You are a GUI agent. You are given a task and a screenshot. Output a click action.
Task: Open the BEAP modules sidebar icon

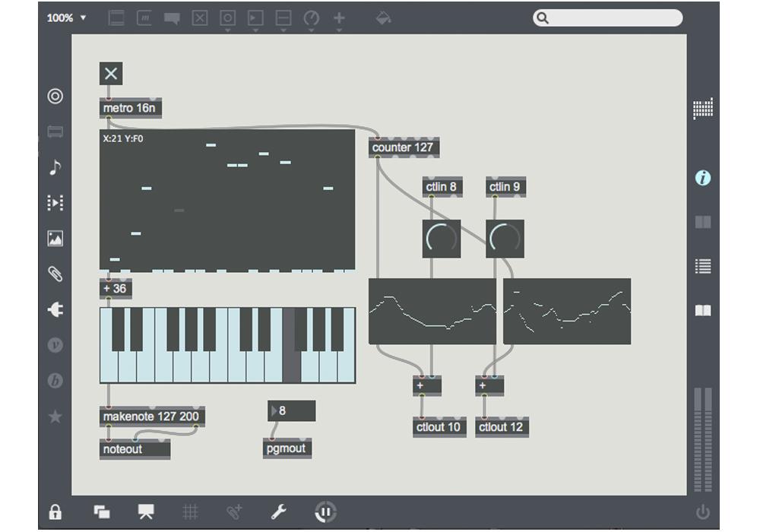pyautogui.click(x=55, y=380)
